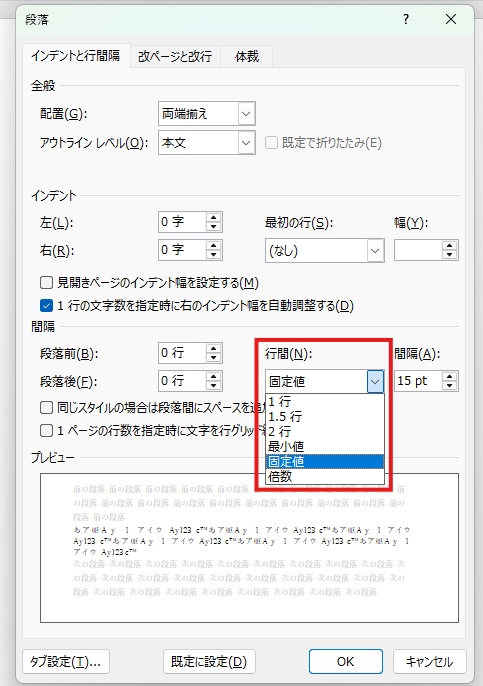
Task: Click the 間隔 field showing 15 pt
Action: click(x=418, y=381)
